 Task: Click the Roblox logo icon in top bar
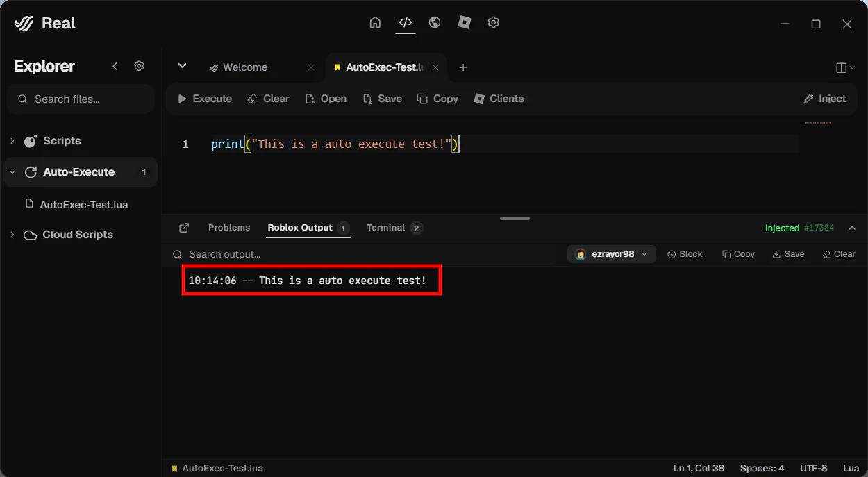(465, 23)
